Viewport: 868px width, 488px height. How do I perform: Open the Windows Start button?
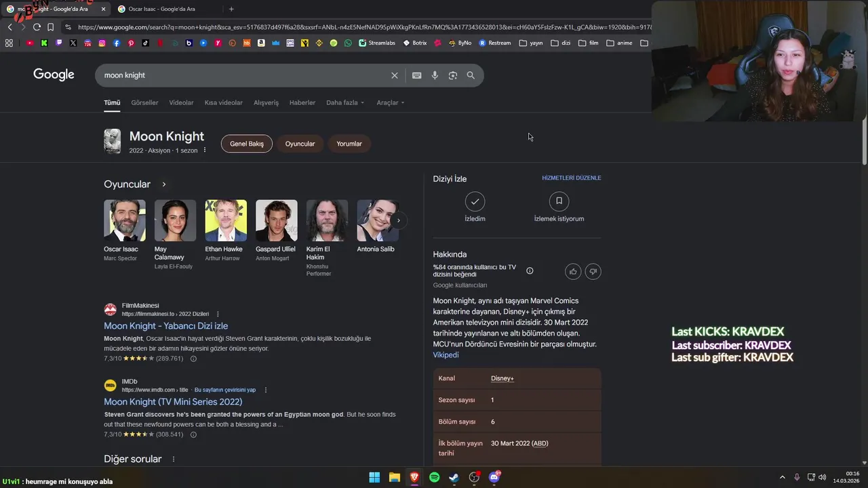tap(374, 477)
